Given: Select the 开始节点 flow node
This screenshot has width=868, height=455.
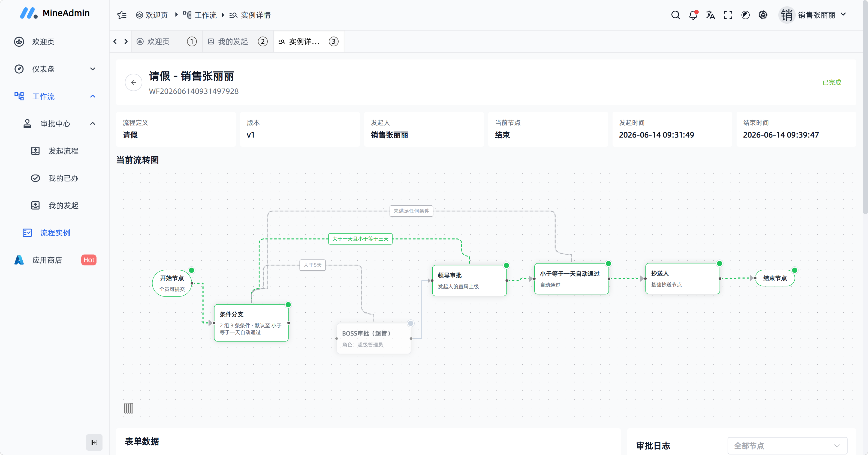Looking at the screenshot, I should tap(172, 283).
